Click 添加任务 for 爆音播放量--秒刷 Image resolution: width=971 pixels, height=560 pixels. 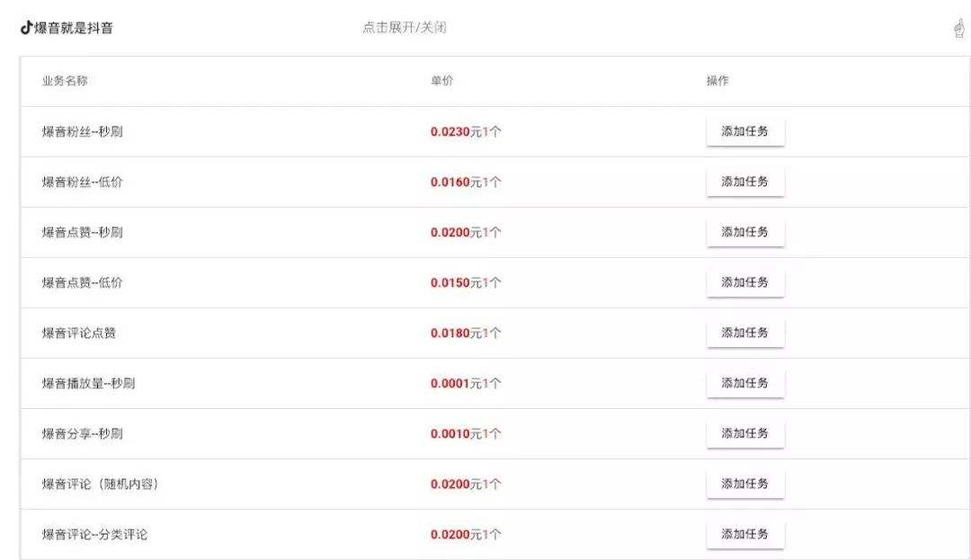click(745, 382)
